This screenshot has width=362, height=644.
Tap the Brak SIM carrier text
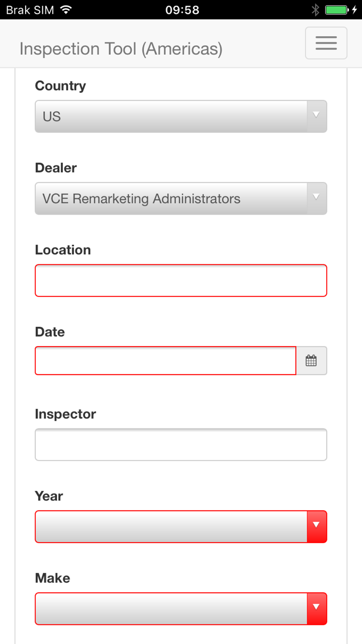(30, 10)
